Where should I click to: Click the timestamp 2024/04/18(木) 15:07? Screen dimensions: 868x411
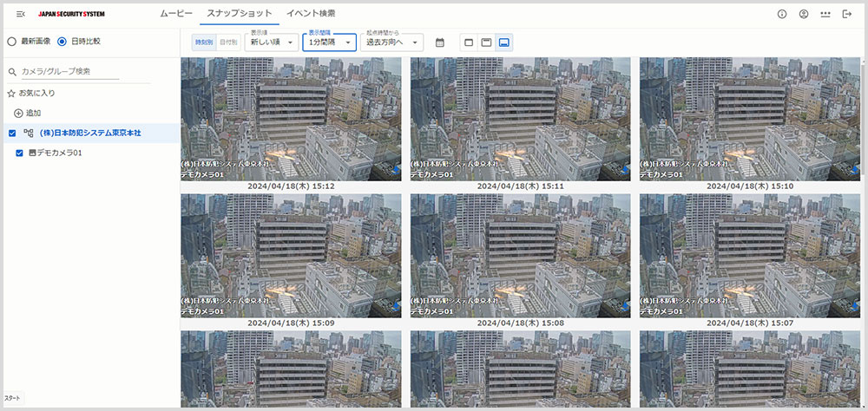750,323
